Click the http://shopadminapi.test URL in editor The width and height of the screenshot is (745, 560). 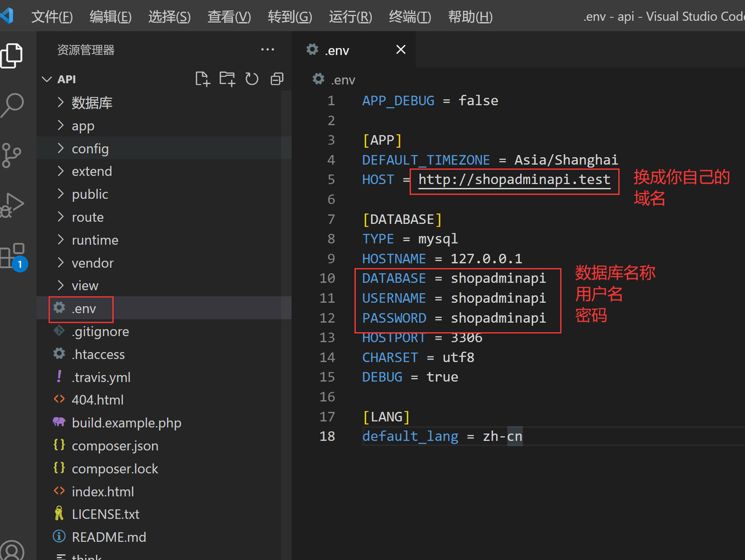tap(515, 180)
